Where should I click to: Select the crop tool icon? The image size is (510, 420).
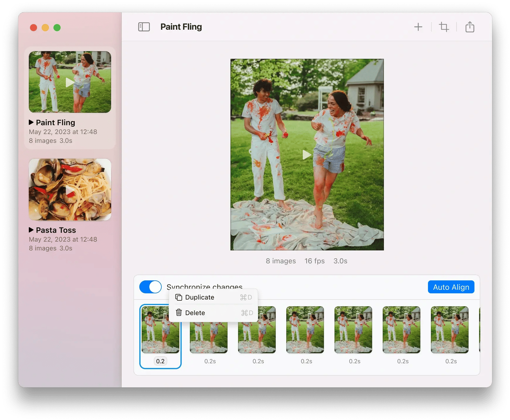tap(444, 27)
